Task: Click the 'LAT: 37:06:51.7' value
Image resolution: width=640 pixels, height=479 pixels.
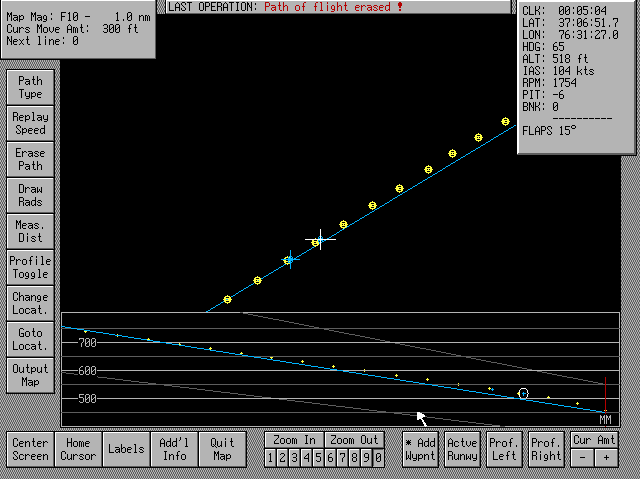Action: pos(570,23)
